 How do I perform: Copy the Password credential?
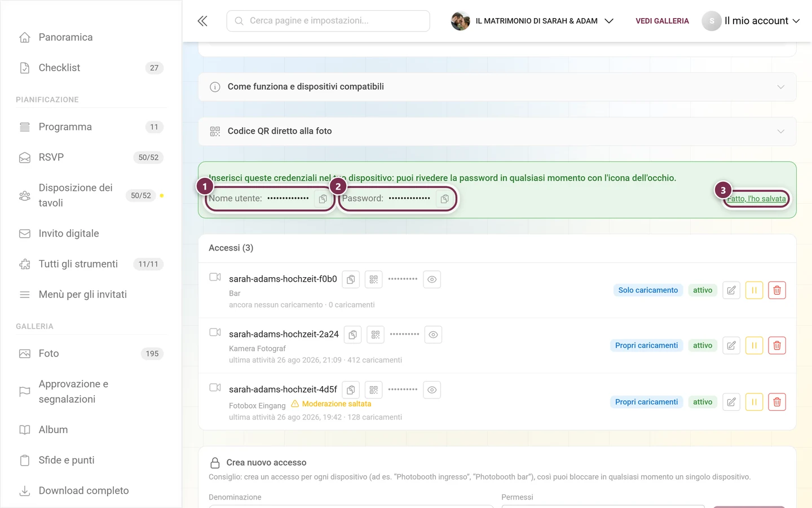[x=444, y=199]
